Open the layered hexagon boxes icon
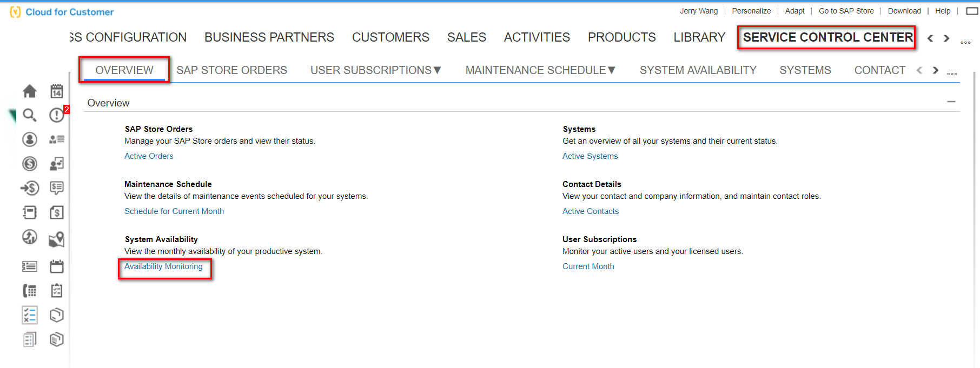 click(57, 339)
